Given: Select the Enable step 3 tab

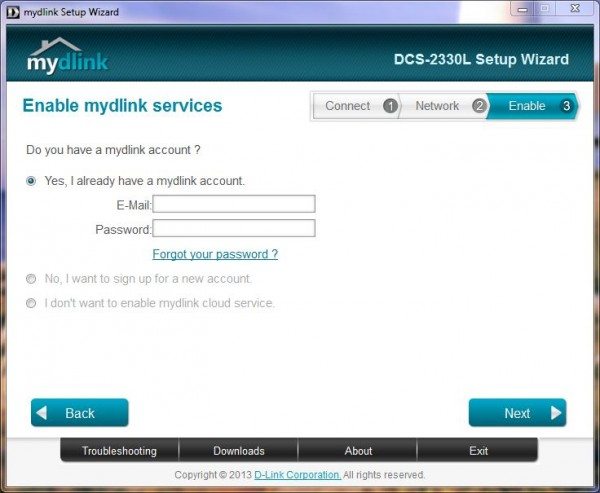Looking at the screenshot, I should point(533,106).
